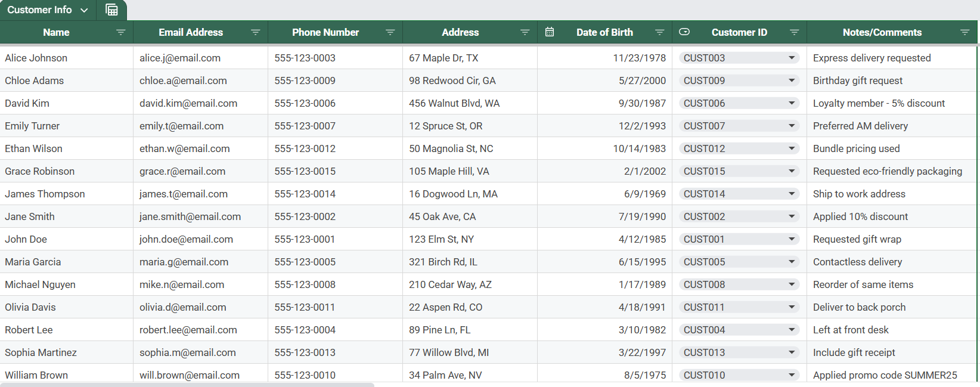The image size is (980, 387).
Task: Select cell ethan.w@email.com
Action: click(x=201, y=148)
